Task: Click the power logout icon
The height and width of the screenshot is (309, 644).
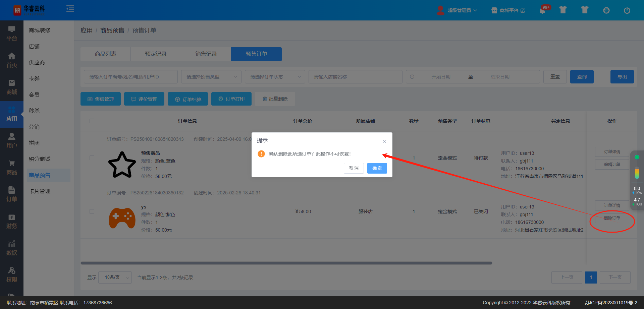Action: point(627,10)
